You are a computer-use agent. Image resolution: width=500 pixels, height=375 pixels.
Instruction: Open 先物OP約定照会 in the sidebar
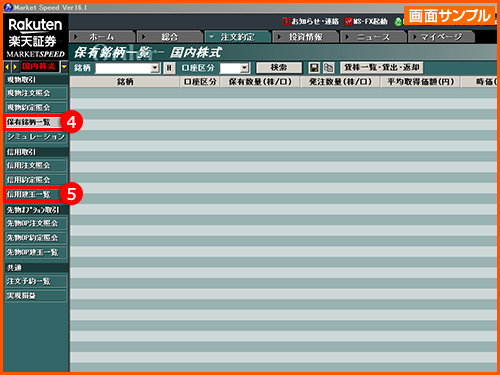(x=36, y=238)
